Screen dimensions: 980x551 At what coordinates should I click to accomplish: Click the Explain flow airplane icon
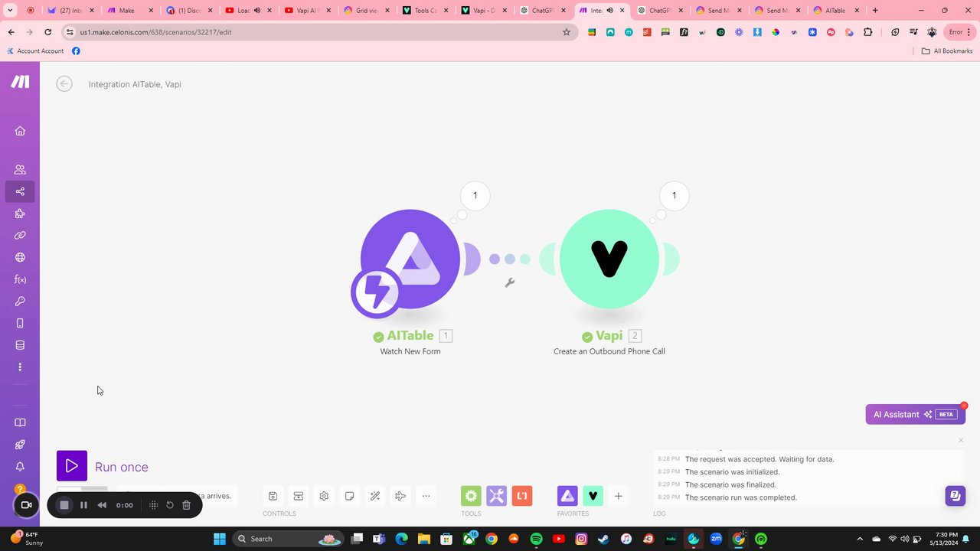point(400,496)
